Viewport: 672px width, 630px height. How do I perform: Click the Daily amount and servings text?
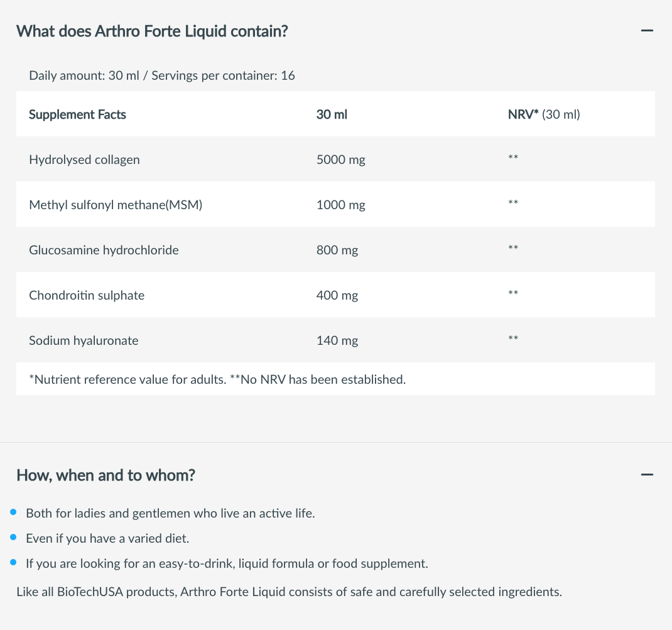[162, 75]
